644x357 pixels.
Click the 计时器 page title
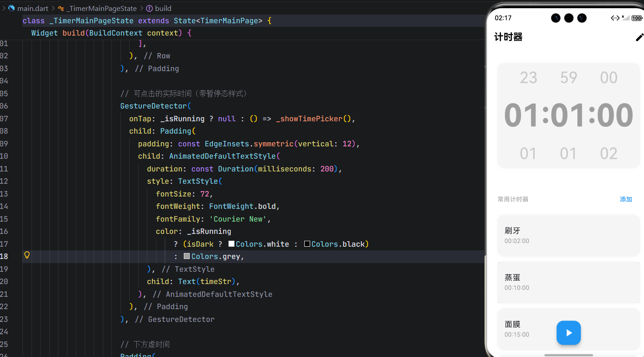[509, 37]
